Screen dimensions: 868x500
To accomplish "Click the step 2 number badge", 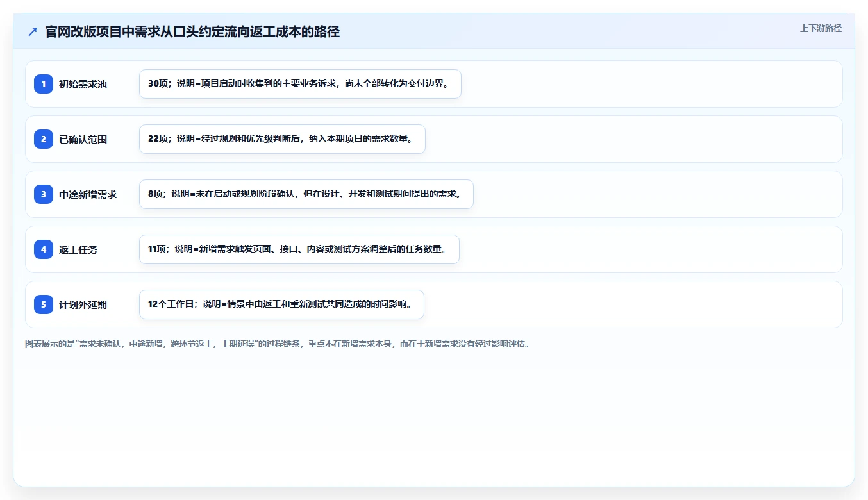I will point(44,139).
